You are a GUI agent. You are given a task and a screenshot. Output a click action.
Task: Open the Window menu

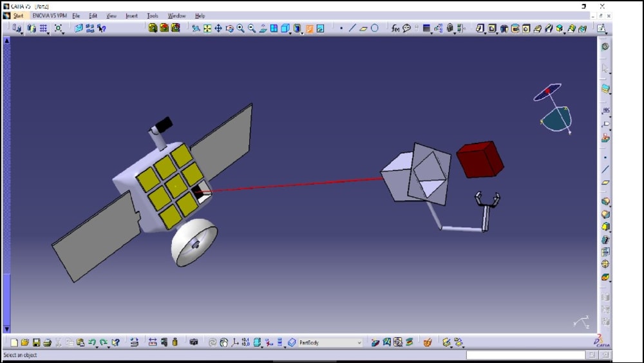coord(176,15)
